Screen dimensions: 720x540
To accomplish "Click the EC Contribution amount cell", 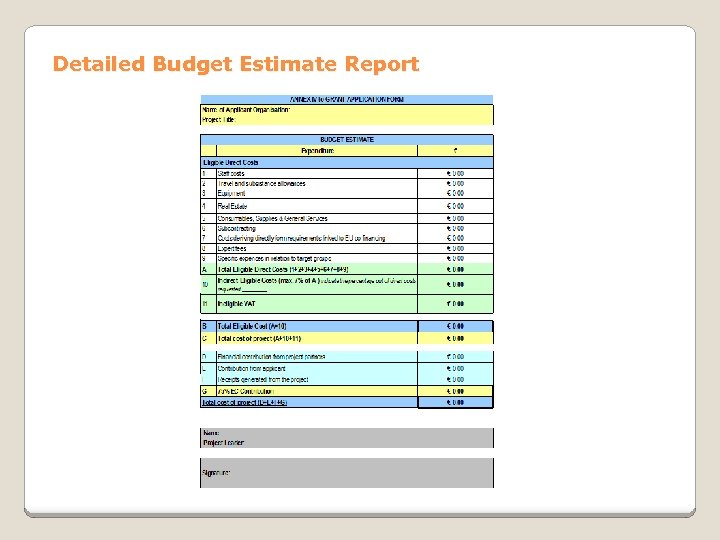I will tap(455, 391).
